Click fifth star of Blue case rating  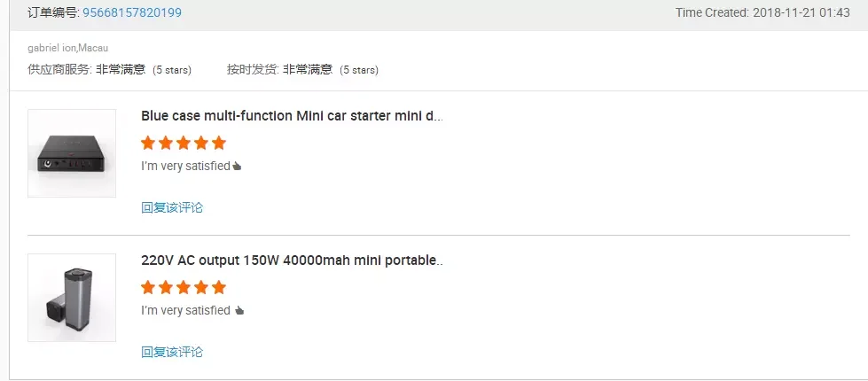219,143
